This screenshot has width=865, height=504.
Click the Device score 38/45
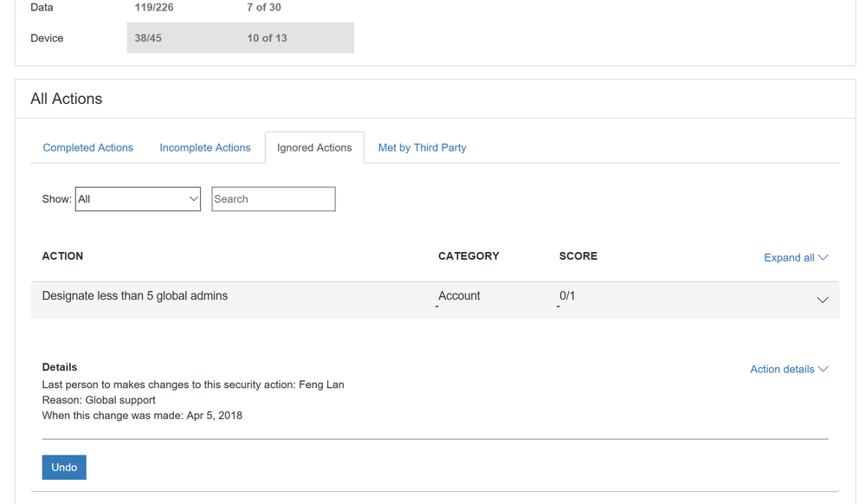(x=148, y=38)
